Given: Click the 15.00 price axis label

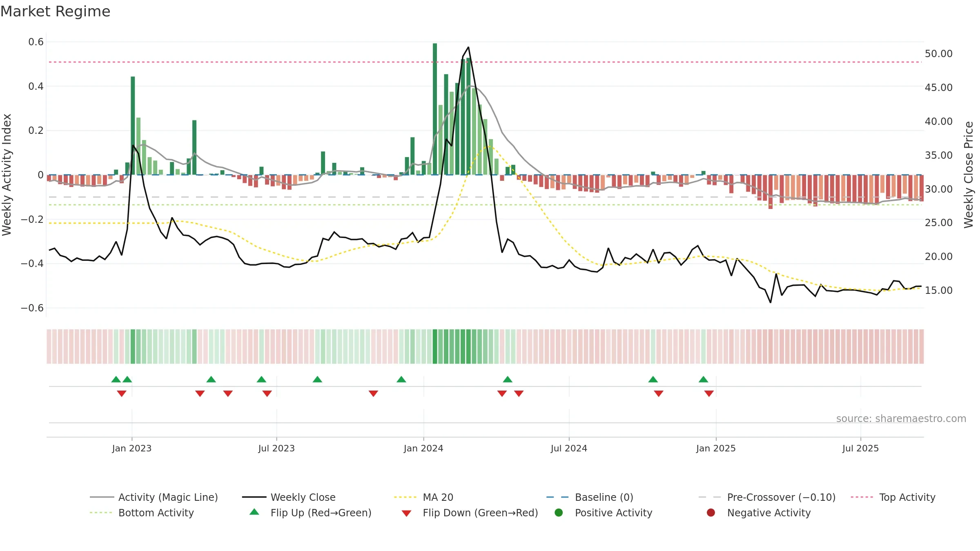Looking at the screenshot, I should [x=938, y=291].
